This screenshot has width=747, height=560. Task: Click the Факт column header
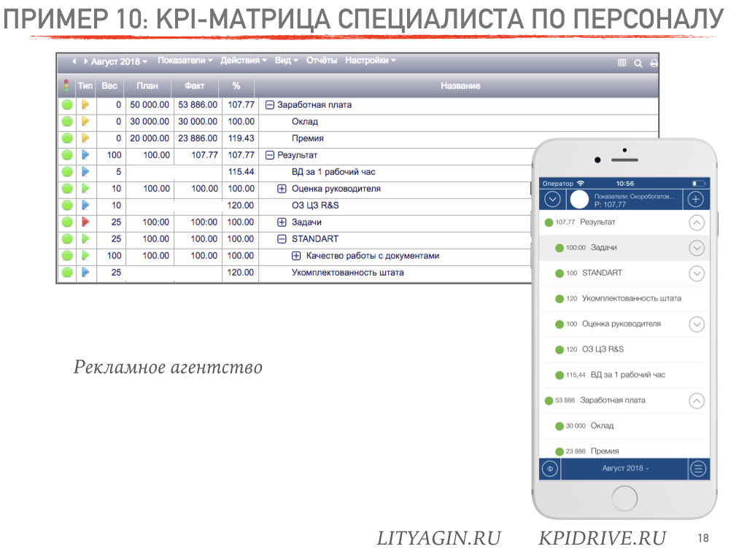(194, 86)
